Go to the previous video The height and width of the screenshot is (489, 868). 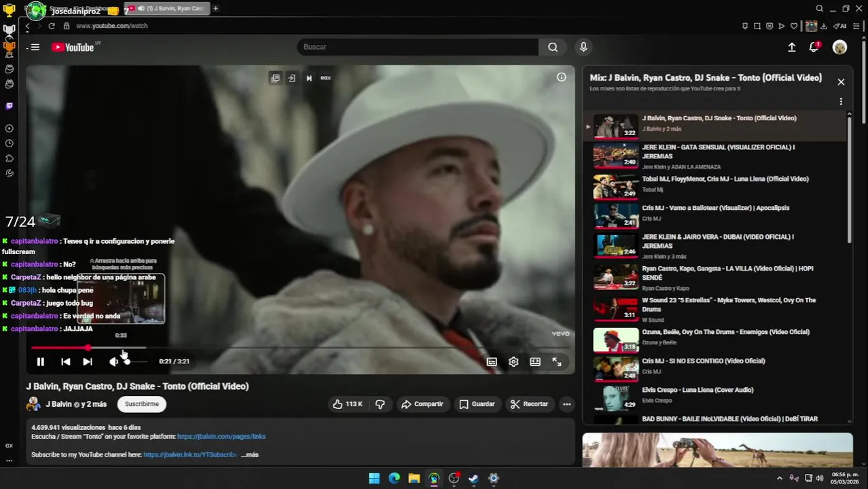click(66, 362)
